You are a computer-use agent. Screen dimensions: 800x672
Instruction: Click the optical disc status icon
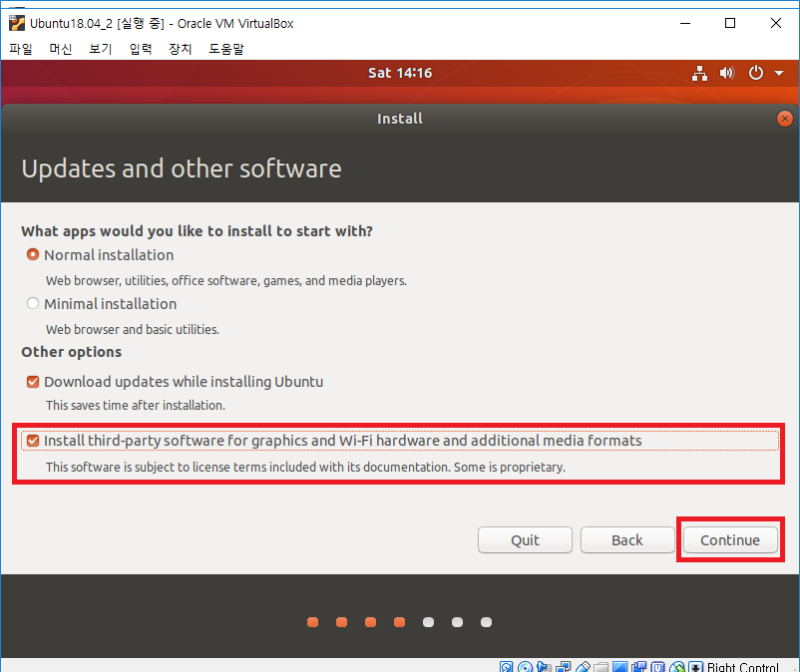pos(525,667)
